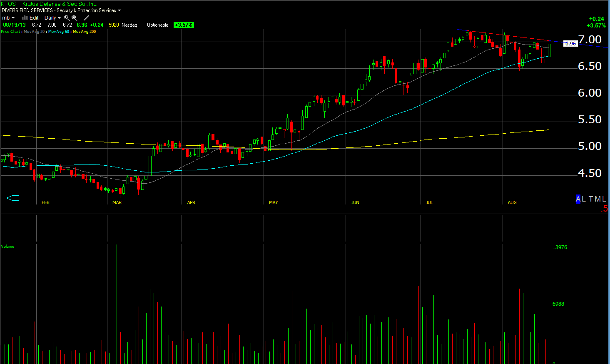Click the arrow-shaped pointer at chart left edge
This screenshot has width=610, height=364.
pyautogui.click(x=13, y=198)
